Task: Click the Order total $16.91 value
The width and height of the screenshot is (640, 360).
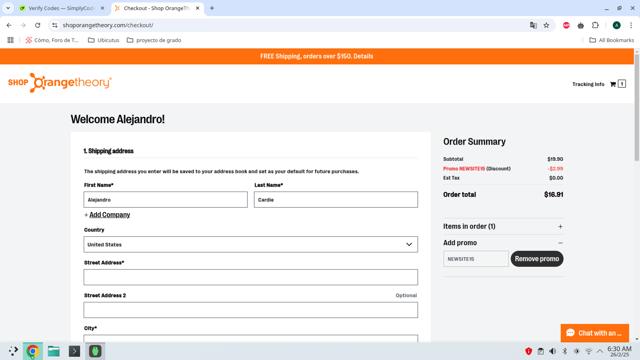Action: click(x=553, y=195)
